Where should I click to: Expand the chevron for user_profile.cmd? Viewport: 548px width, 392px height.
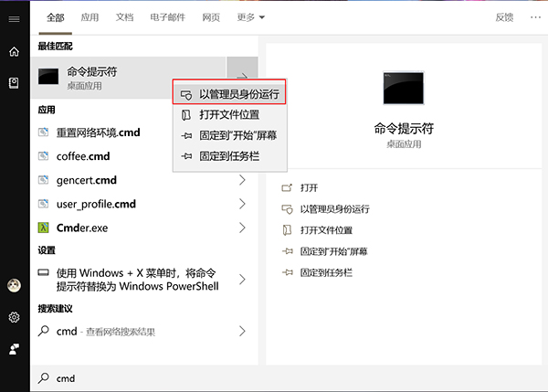[242, 204]
